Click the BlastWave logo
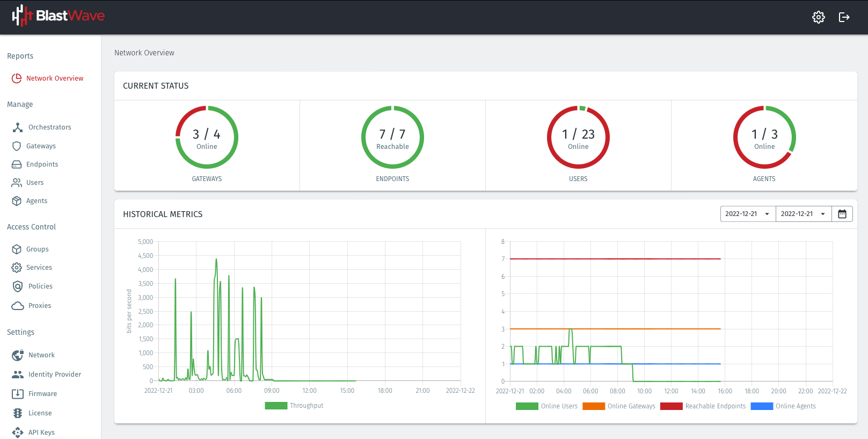 tap(59, 16)
